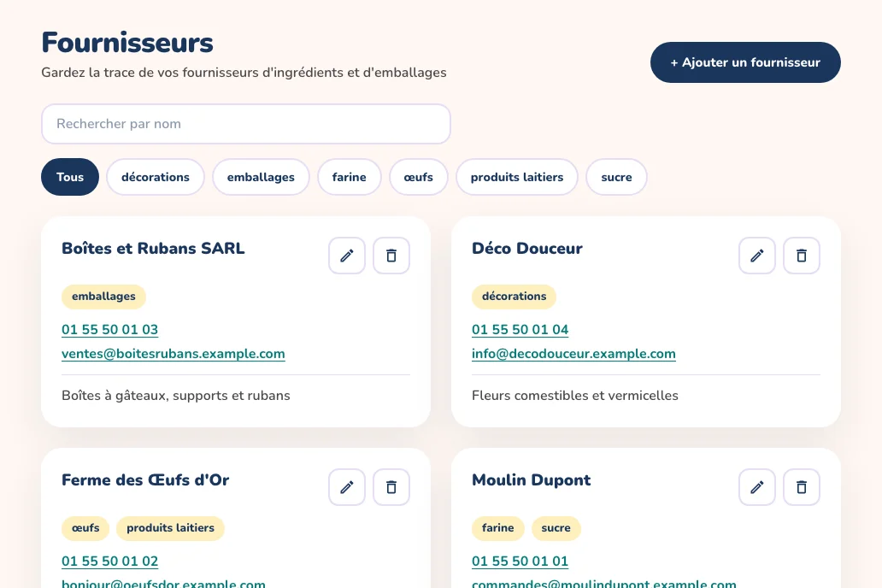This screenshot has height=588, width=882.
Task: Call 01 55 50 01 04
Action: pos(520,330)
